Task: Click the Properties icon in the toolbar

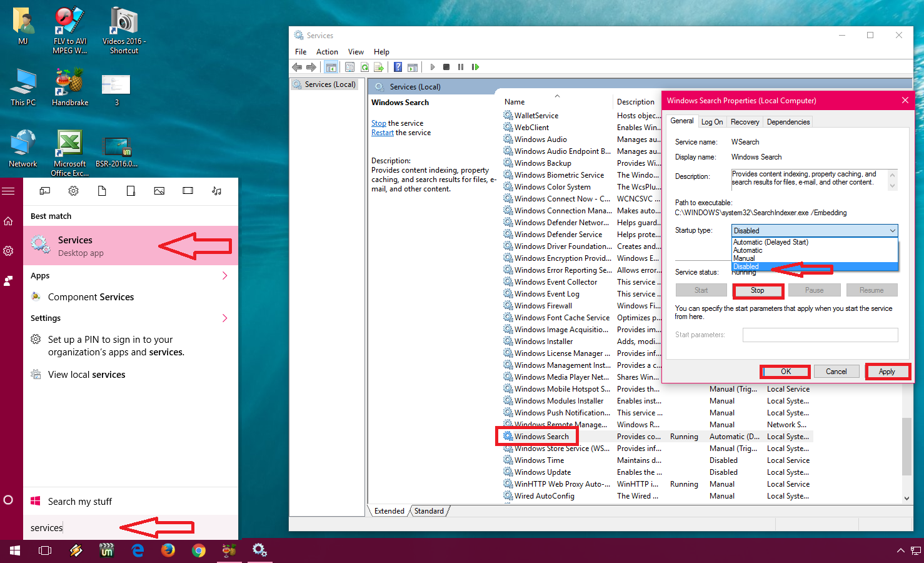Action: [349, 67]
